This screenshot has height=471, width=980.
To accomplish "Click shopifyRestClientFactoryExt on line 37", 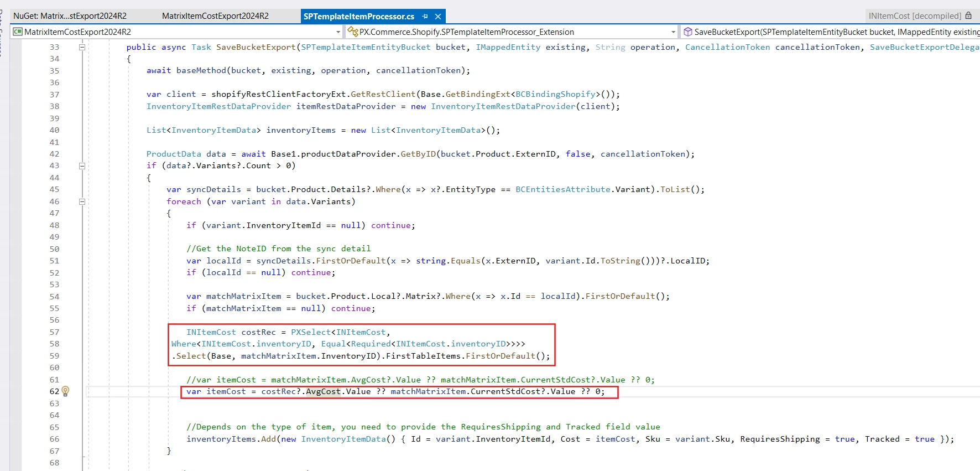I will point(279,94).
